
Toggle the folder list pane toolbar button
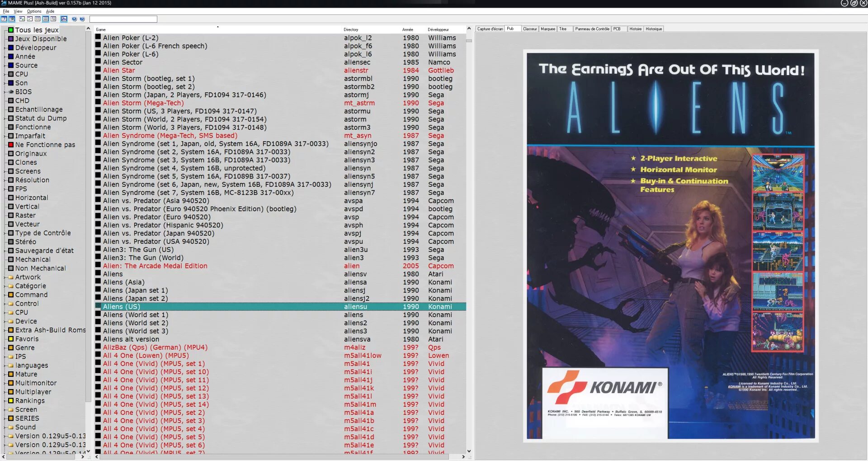(4, 19)
